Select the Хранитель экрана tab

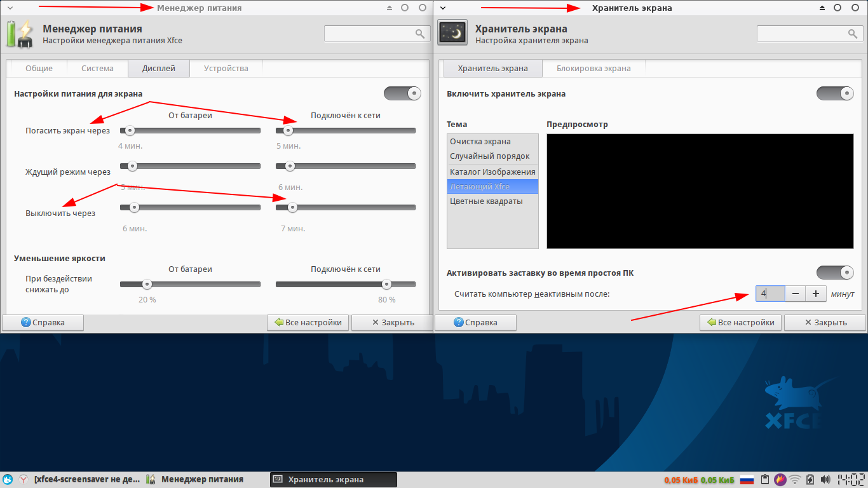click(x=492, y=68)
